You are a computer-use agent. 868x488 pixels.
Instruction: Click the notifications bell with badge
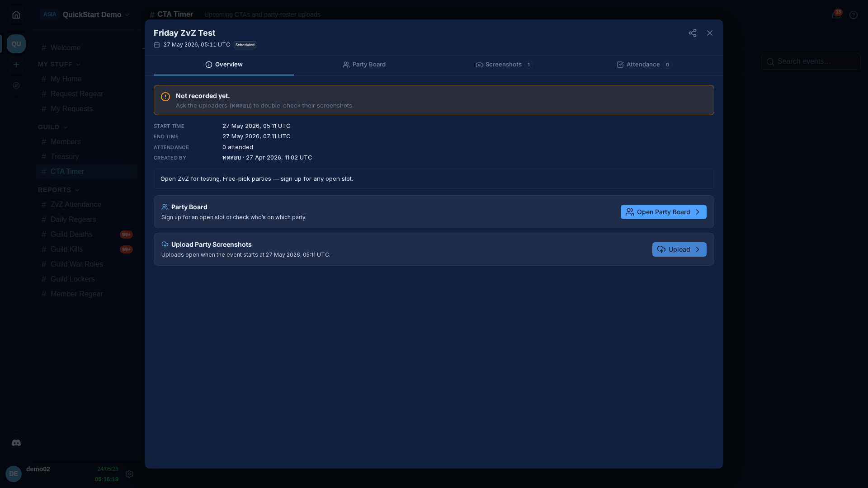(x=836, y=15)
